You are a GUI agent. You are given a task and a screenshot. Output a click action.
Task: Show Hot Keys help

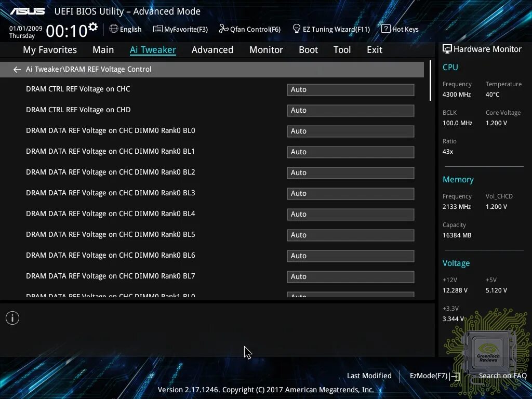[x=400, y=29]
